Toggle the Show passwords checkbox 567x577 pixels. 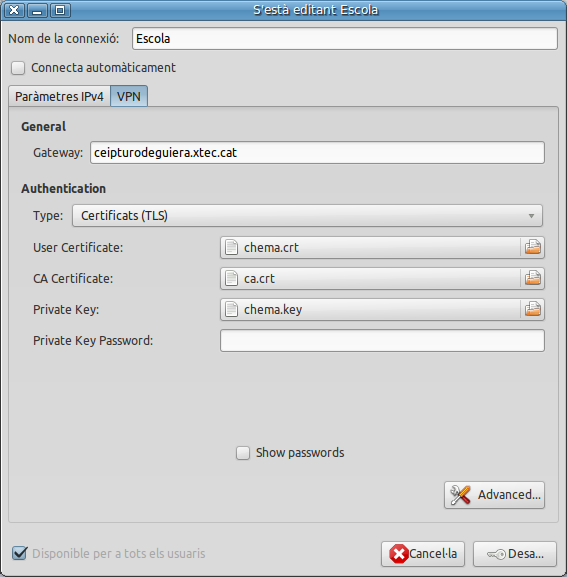click(x=243, y=453)
